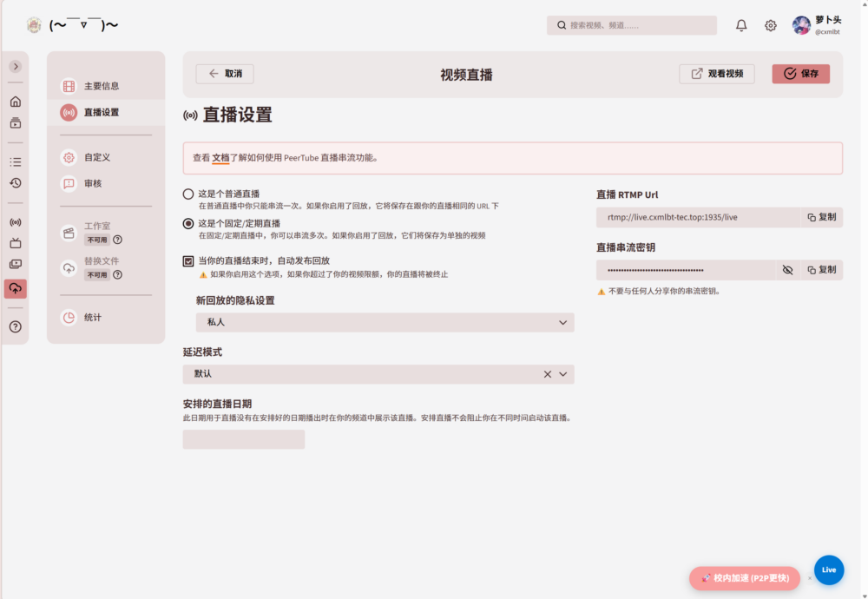The image size is (868, 599).
Task: Open the settings gear icon in header
Action: point(771,26)
